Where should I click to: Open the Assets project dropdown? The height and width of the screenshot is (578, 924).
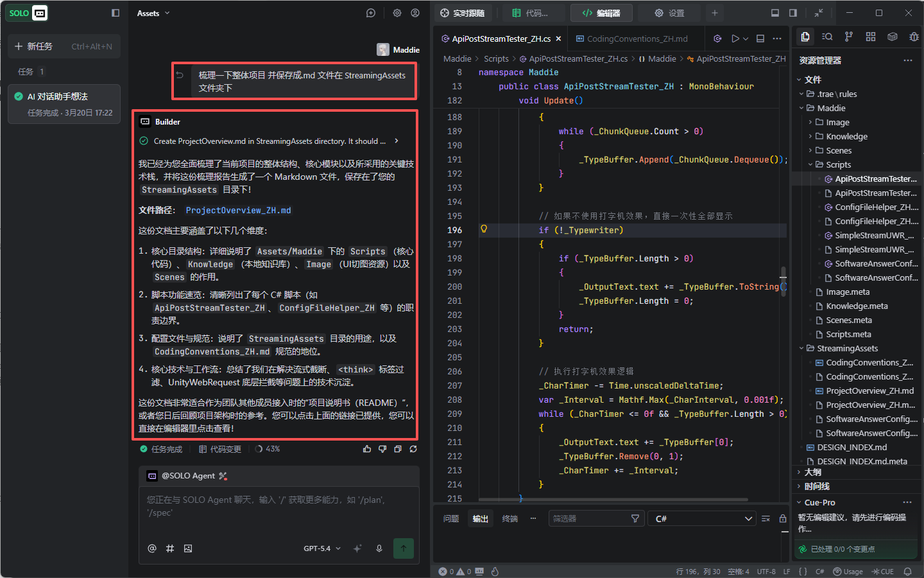point(153,13)
